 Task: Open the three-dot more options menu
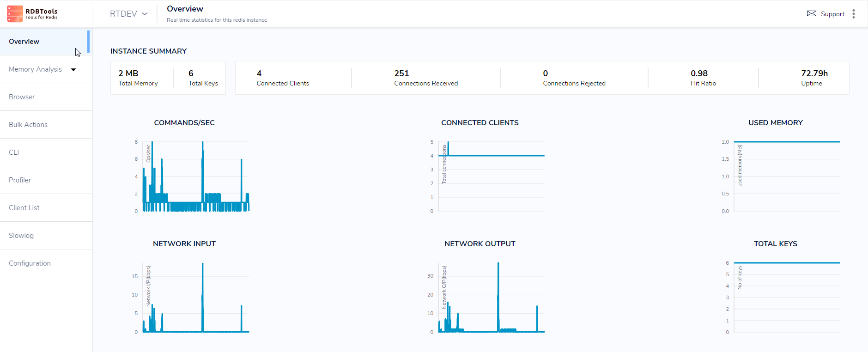click(x=853, y=14)
